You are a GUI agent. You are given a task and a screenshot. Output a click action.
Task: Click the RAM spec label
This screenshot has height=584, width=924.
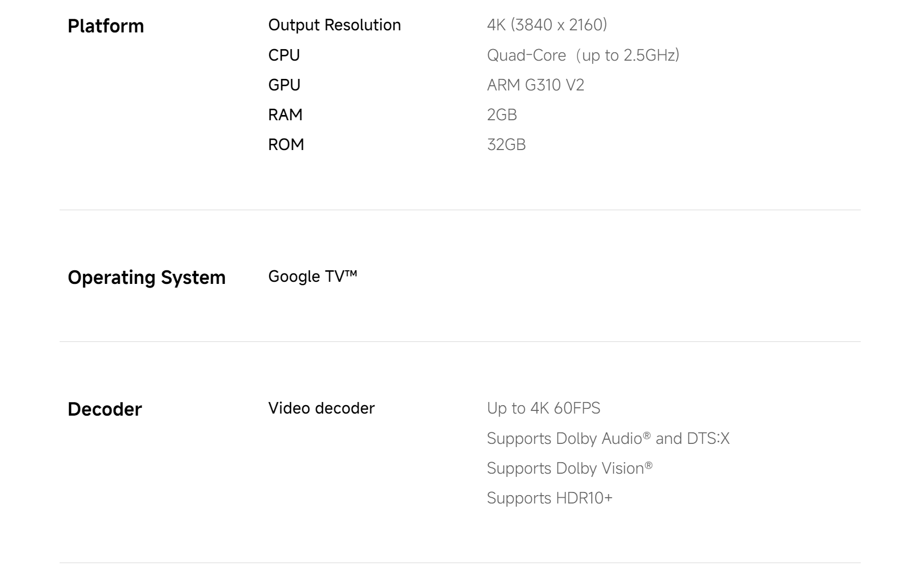click(x=285, y=114)
